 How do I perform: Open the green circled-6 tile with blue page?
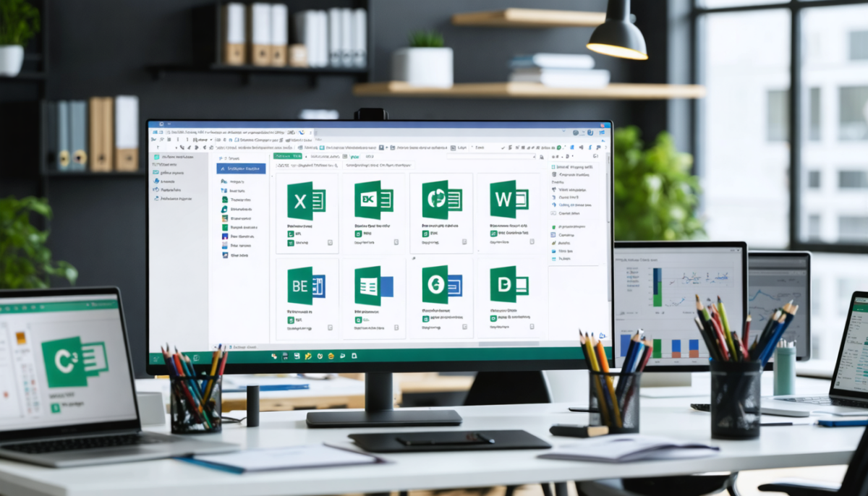pos(441,284)
